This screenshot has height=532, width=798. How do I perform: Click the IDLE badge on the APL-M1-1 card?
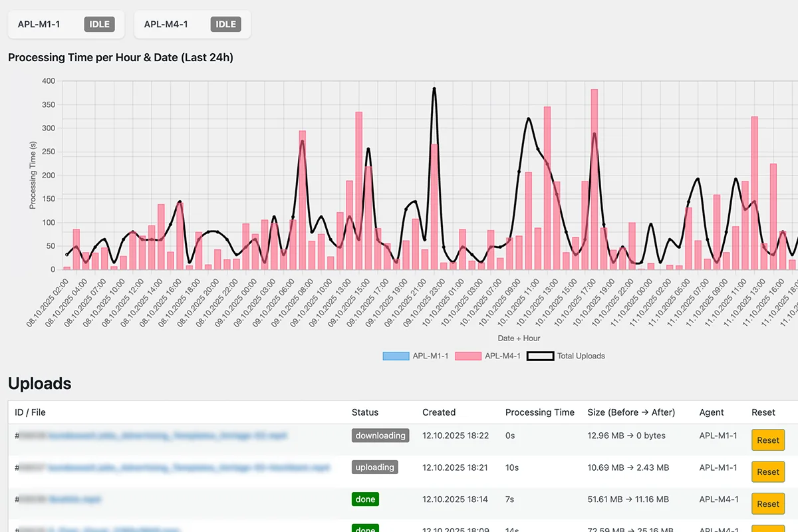coord(100,24)
